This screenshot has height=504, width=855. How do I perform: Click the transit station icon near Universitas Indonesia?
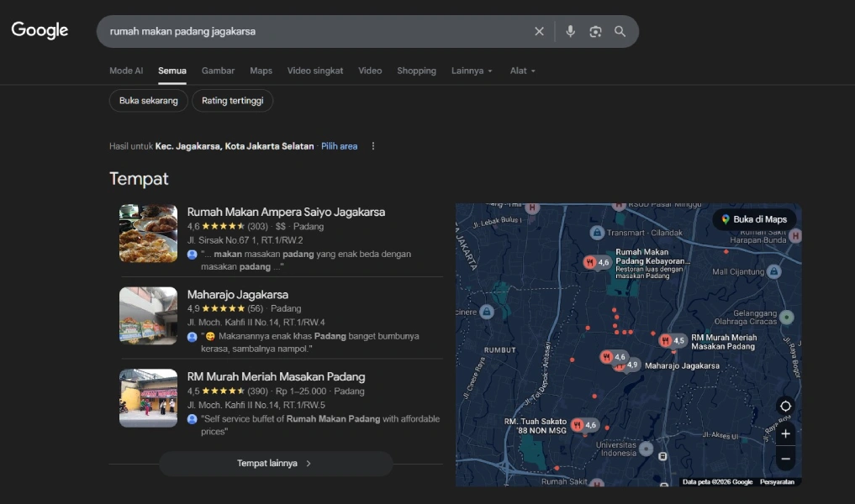(662, 456)
